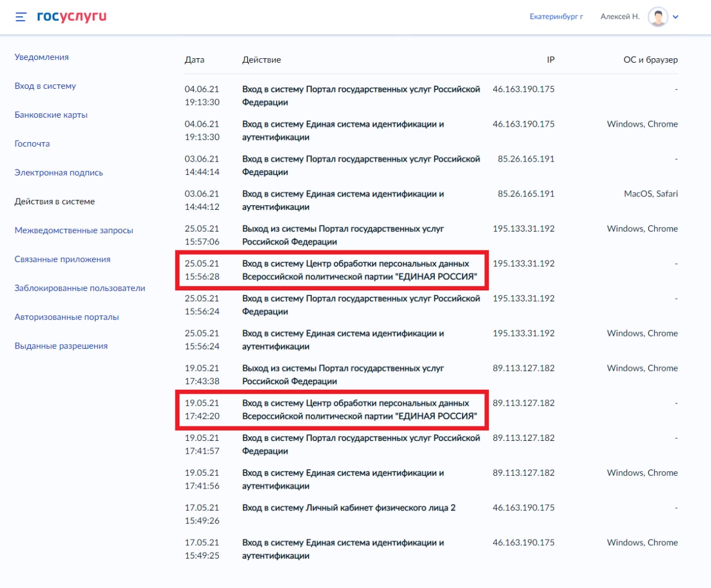
Task: Click the Действие column header
Action: tap(262, 60)
